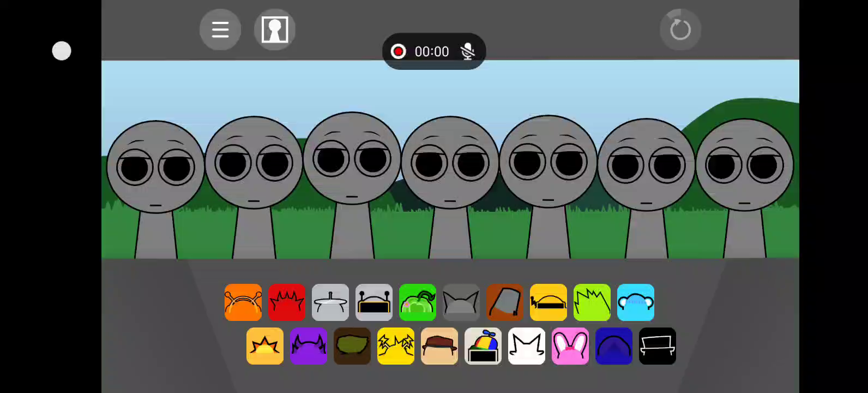Click the fifth gray character from left
Viewport: 868px width, 393px height.
tap(548, 186)
